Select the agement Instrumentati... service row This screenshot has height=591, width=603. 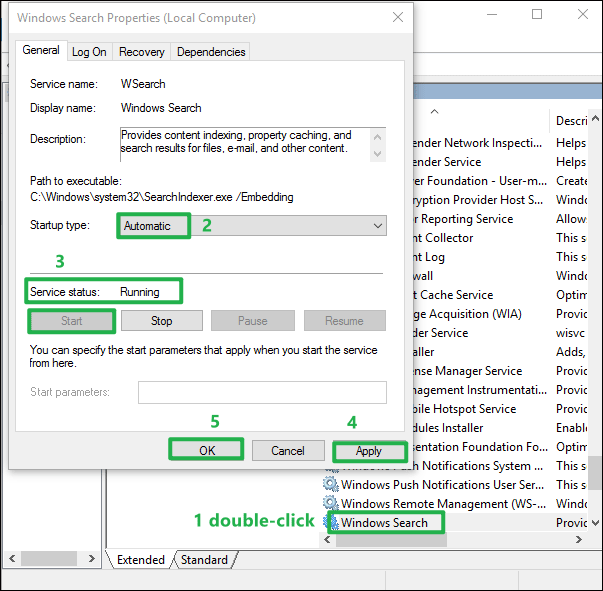pos(501,390)
